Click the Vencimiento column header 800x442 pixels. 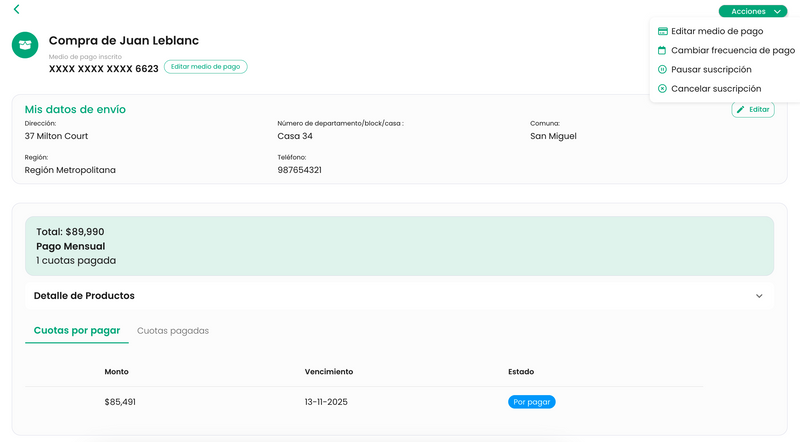(328, 372)
